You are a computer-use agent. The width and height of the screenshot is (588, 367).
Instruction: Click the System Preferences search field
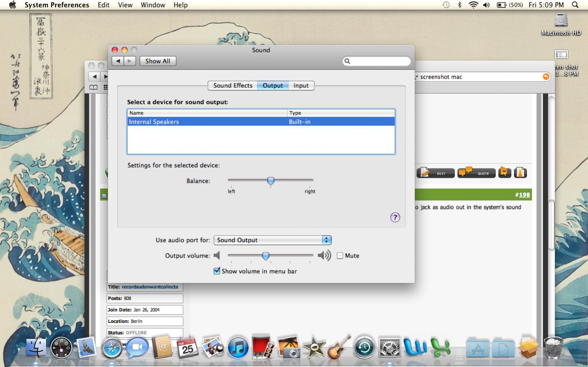point(377,61)
